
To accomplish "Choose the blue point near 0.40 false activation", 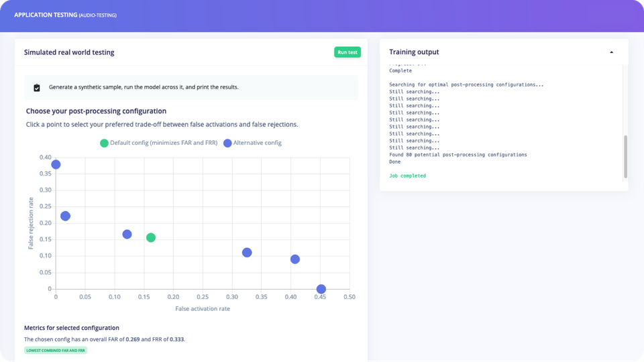I will 295,259.
